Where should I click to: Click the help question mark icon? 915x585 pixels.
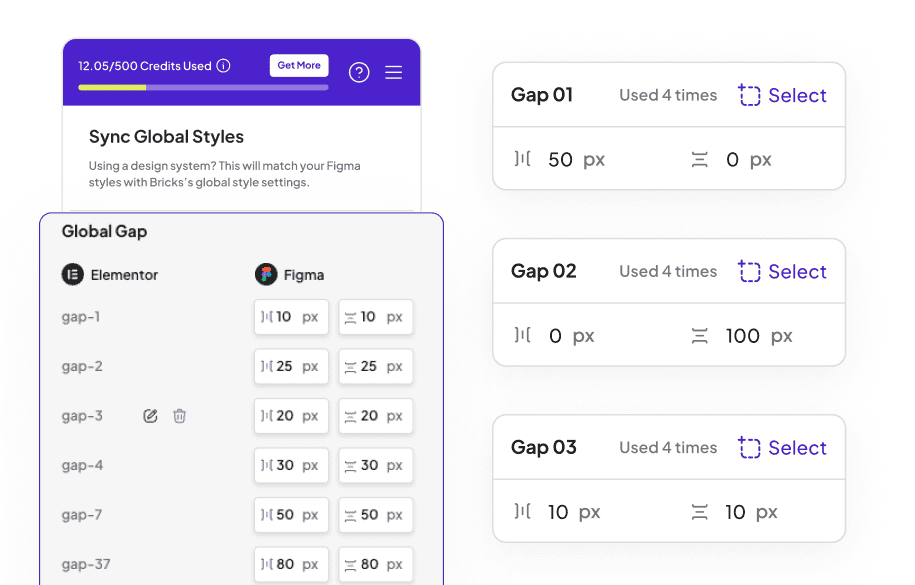click(359, 72)
